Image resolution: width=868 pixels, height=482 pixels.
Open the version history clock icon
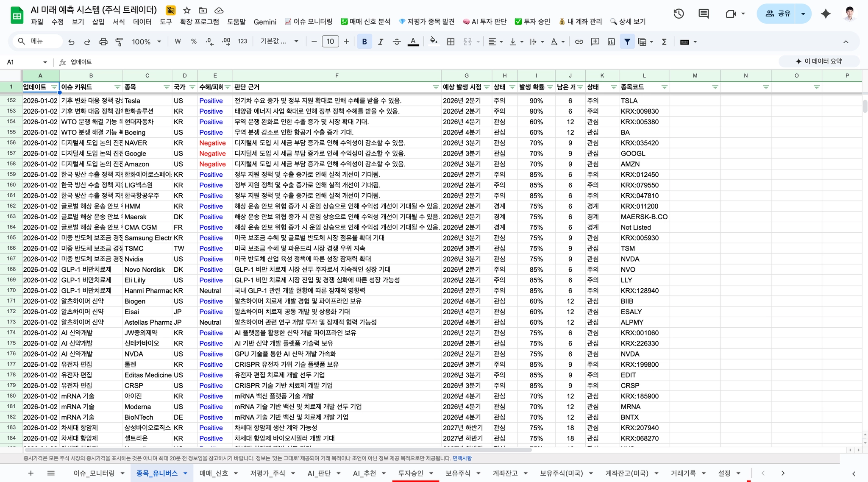click(679, 14)
